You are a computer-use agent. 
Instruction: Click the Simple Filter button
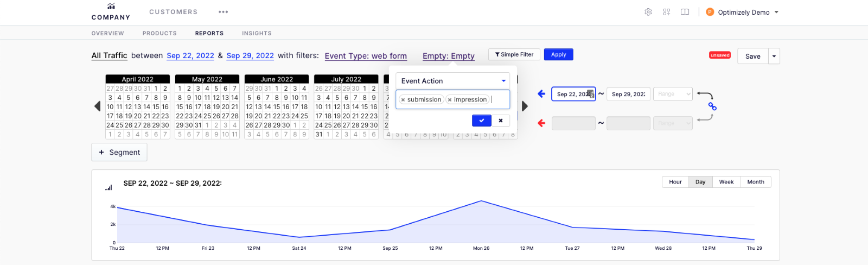point(514,54)
